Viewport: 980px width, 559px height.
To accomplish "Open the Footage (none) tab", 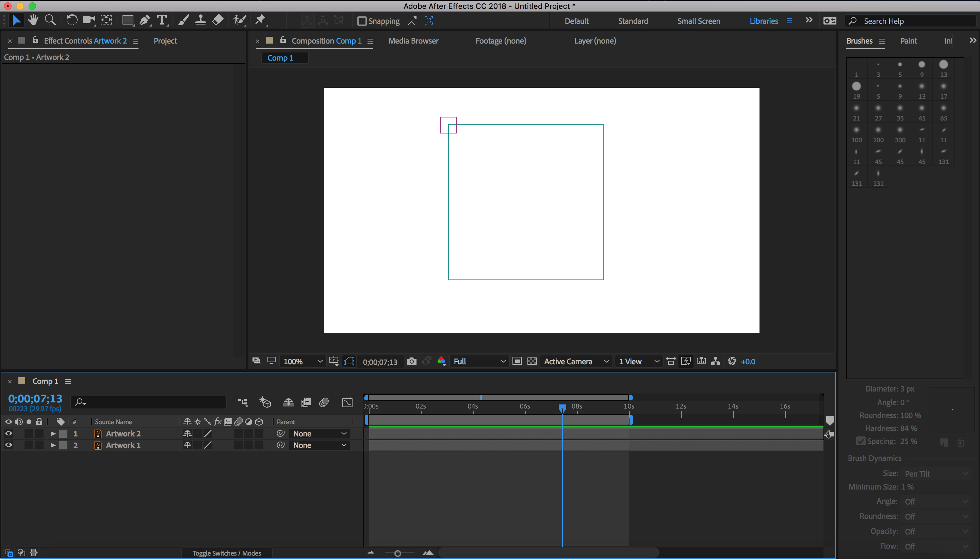I will pos(501,41).
